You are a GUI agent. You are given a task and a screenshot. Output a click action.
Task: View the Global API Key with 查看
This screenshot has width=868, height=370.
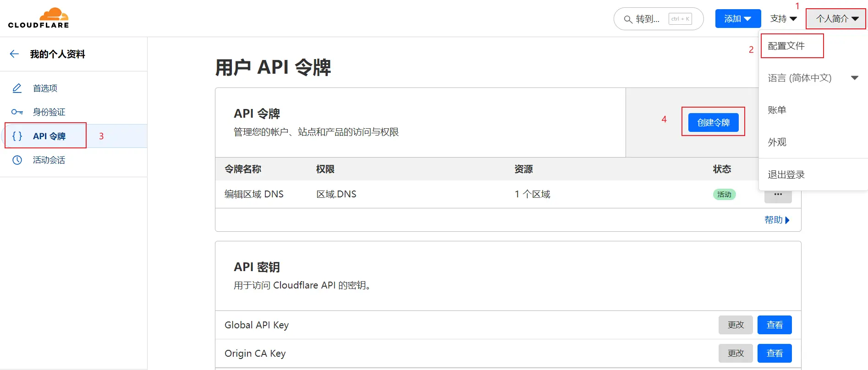pos(775,325)
